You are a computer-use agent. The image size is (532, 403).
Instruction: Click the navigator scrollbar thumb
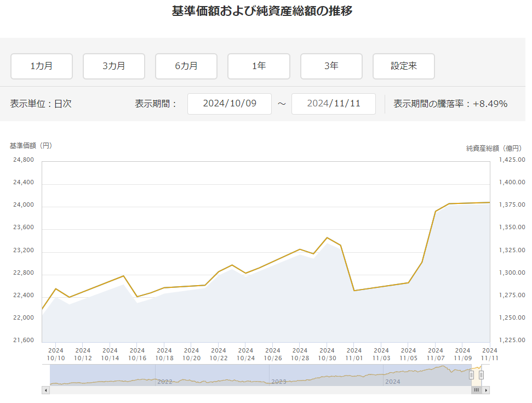point(476,390)
